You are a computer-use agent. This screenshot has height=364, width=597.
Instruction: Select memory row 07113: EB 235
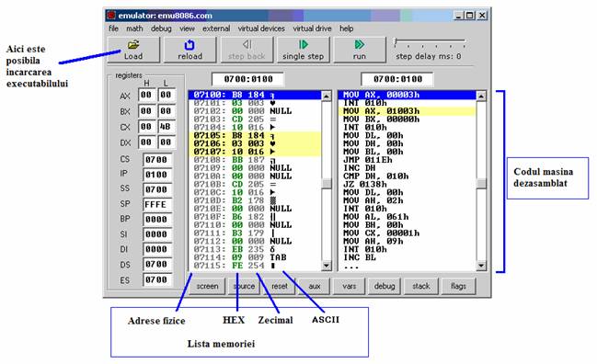(x=255, y=249)
